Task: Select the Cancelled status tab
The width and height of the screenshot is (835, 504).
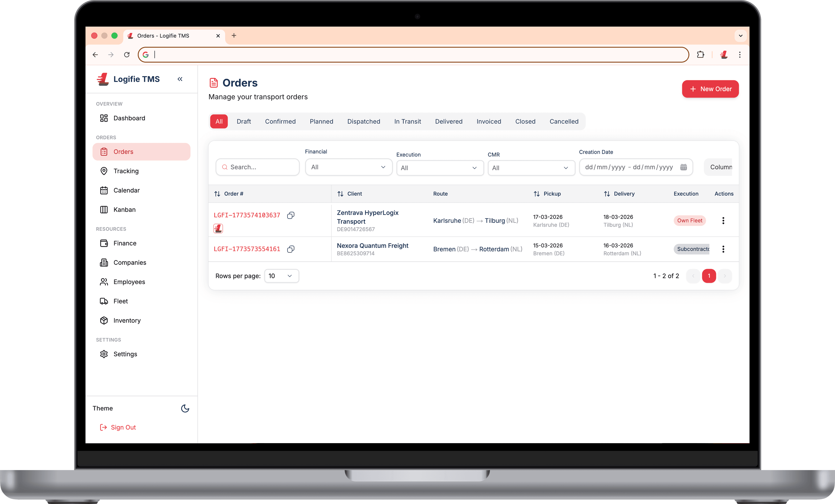Action: click(564, 121)
